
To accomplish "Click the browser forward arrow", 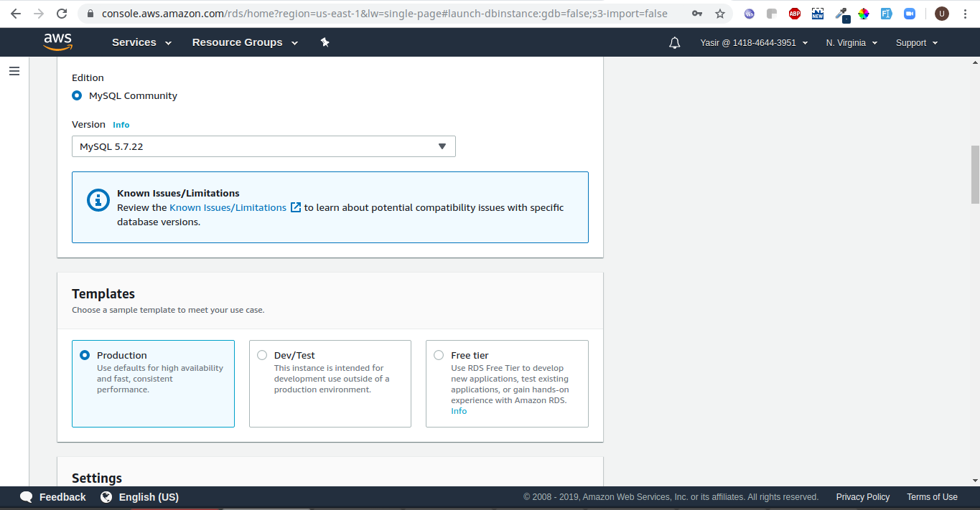I will pyautogui.click(x=39, y=14).
